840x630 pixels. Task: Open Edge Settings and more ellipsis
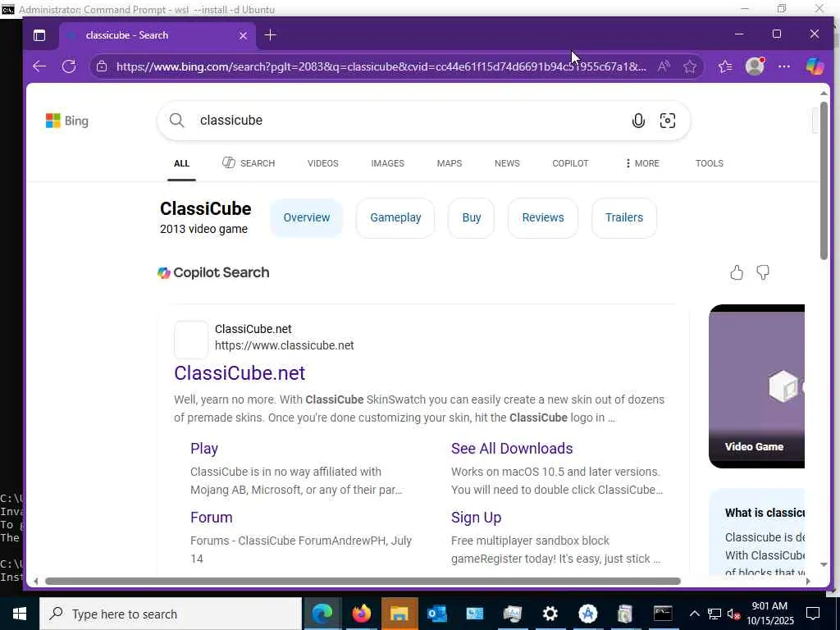(x=783, y=66)
